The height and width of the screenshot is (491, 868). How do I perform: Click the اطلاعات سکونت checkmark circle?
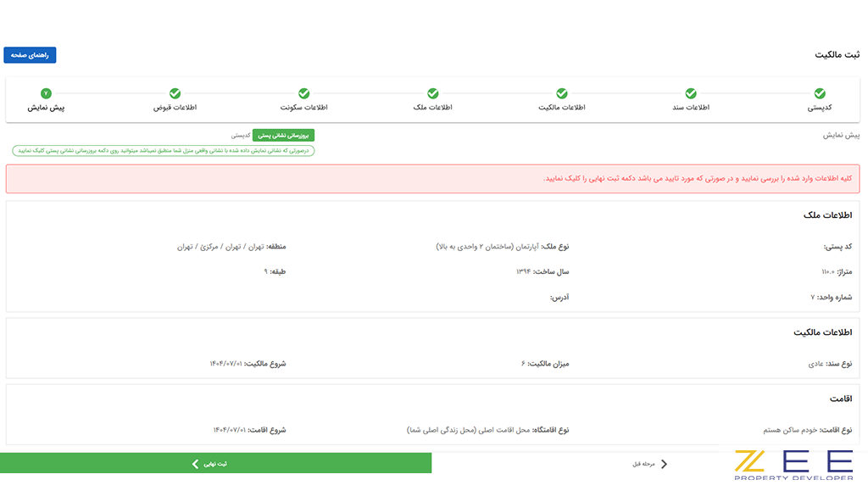[x=303, y=93]
